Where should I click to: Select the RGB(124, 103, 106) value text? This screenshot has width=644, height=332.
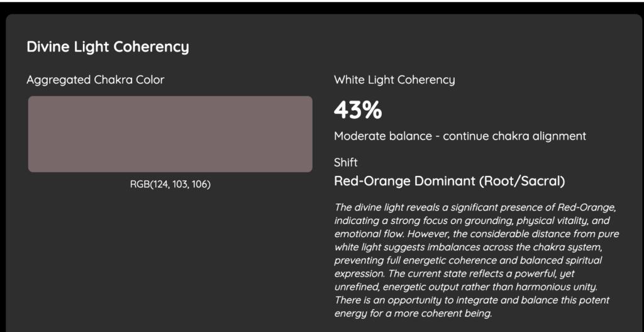170,184
